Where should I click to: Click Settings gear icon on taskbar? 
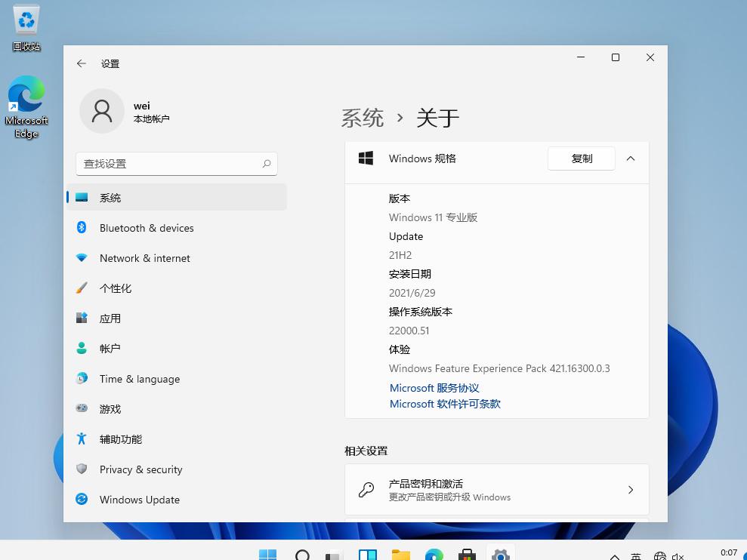point(500,554)
